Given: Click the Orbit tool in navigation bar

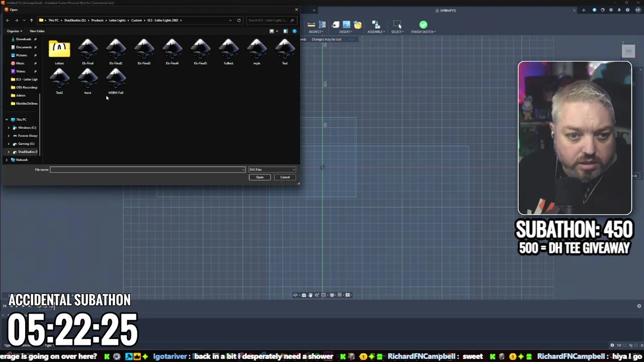Looking at the screenshot, I should [295, 295].
